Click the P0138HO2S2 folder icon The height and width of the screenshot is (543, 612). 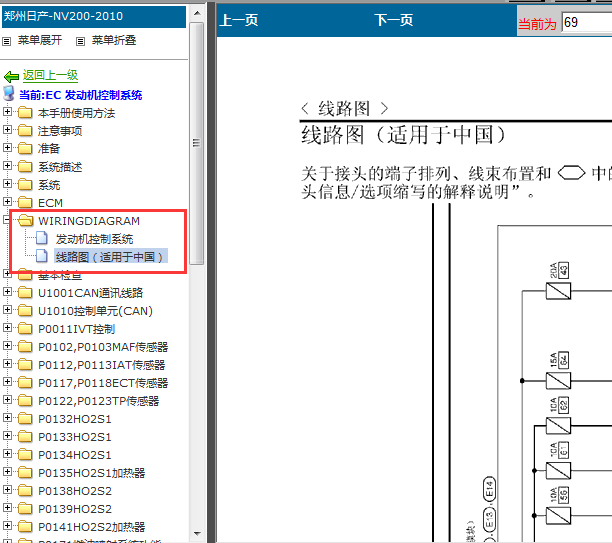click(25, 490)
